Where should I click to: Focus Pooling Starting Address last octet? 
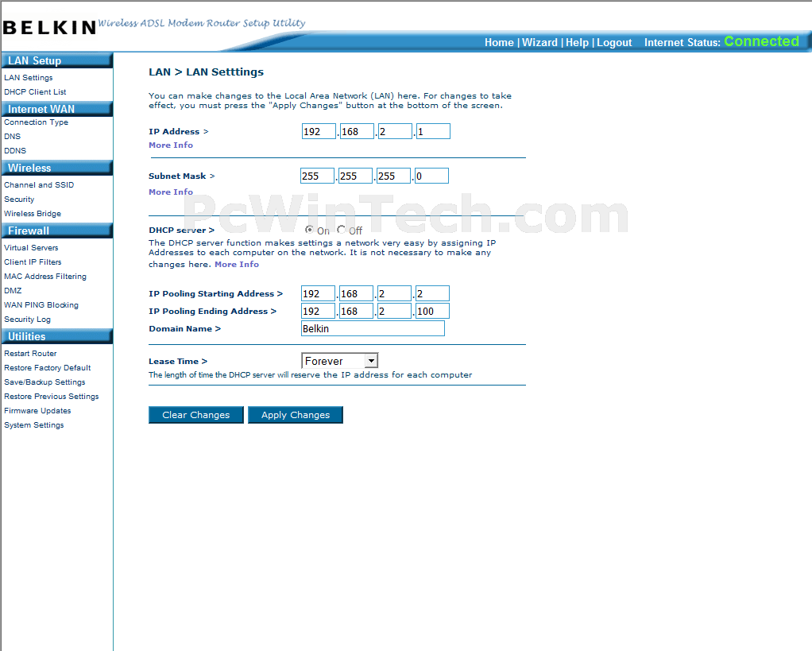coord(432,293)
